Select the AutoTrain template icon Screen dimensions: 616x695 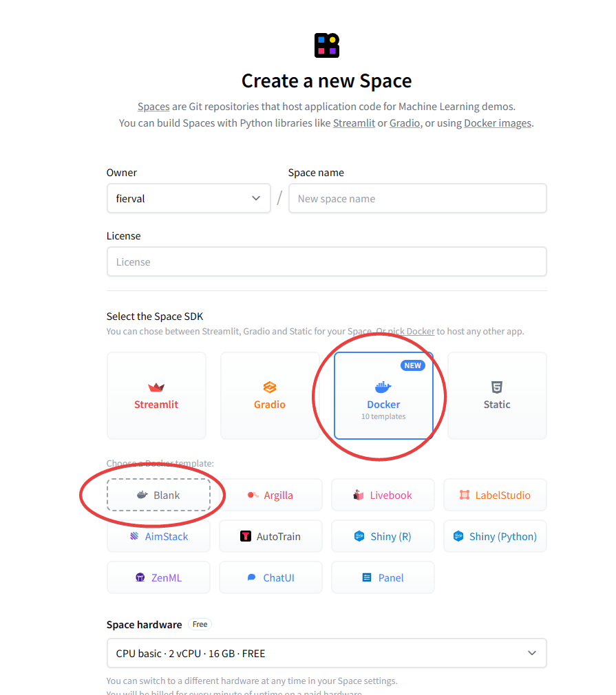[246, 537]
